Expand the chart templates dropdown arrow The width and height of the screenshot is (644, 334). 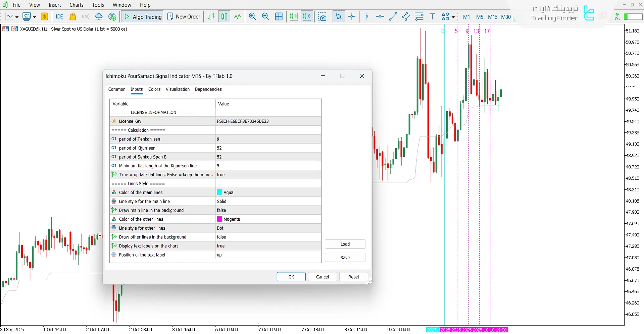(x=34, y=17)
